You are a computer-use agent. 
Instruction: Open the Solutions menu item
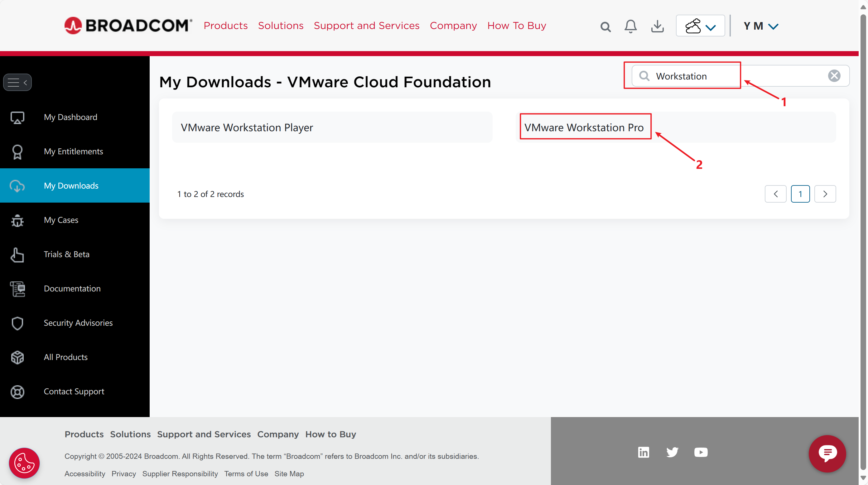point(281,26)
